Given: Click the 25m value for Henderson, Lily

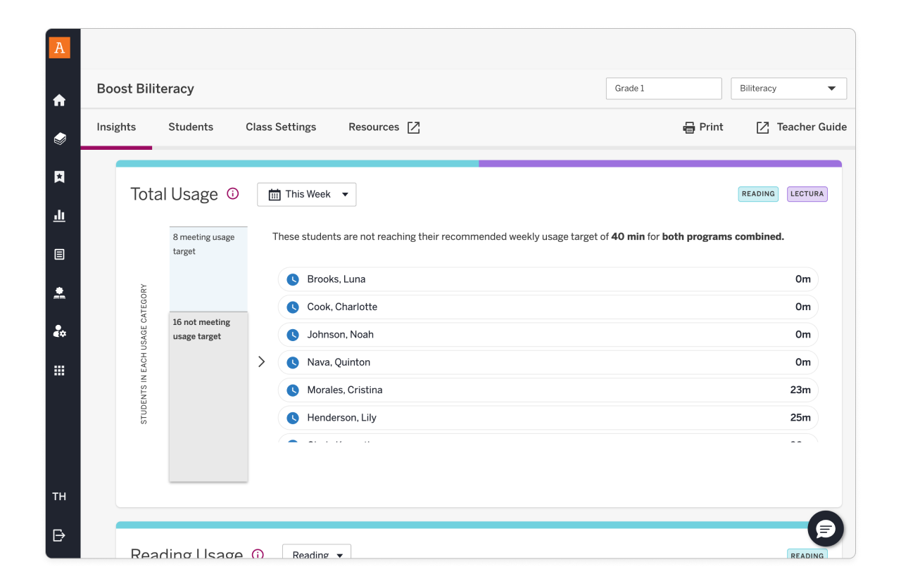Looking at the screenshot, I should tap(800, 418).
